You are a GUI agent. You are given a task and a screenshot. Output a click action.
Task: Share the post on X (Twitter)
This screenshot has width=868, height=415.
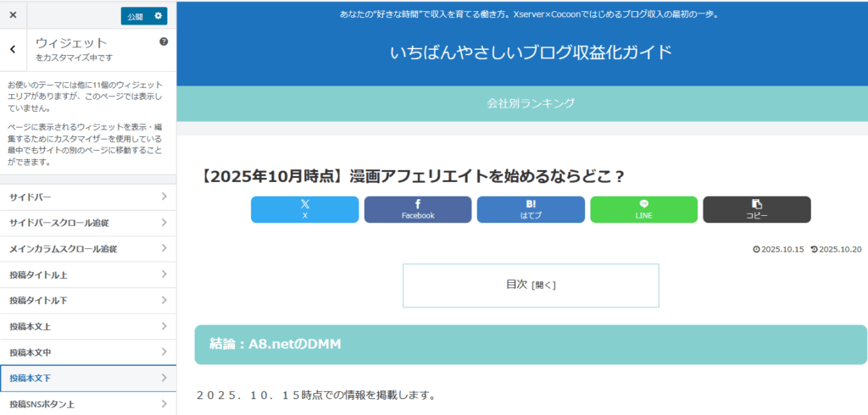(304, 209)
